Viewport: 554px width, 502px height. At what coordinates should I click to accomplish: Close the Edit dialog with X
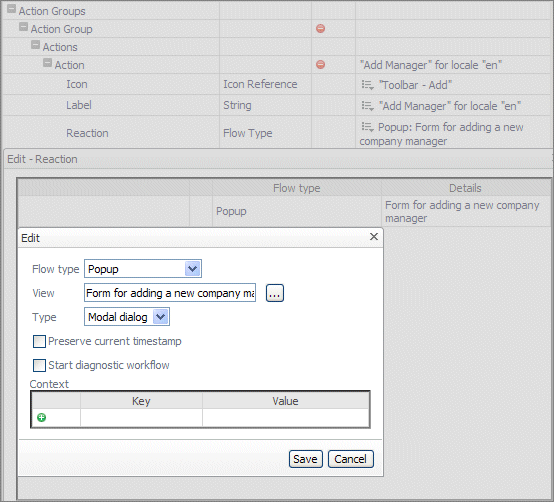click(374, 237)
